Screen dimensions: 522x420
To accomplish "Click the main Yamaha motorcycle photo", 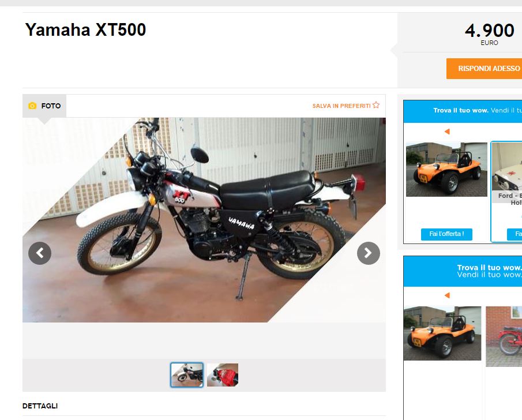I will pyautogui.click(x=204, y=220).
